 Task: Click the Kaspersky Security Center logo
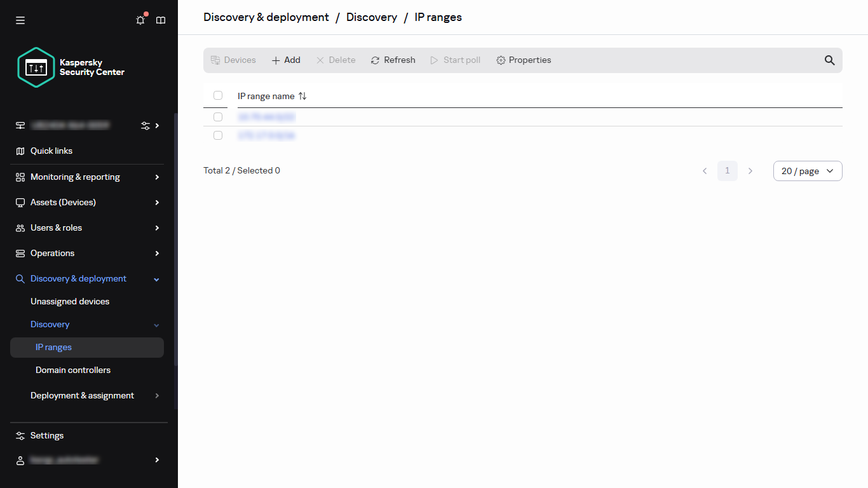(x=71, y=67)
